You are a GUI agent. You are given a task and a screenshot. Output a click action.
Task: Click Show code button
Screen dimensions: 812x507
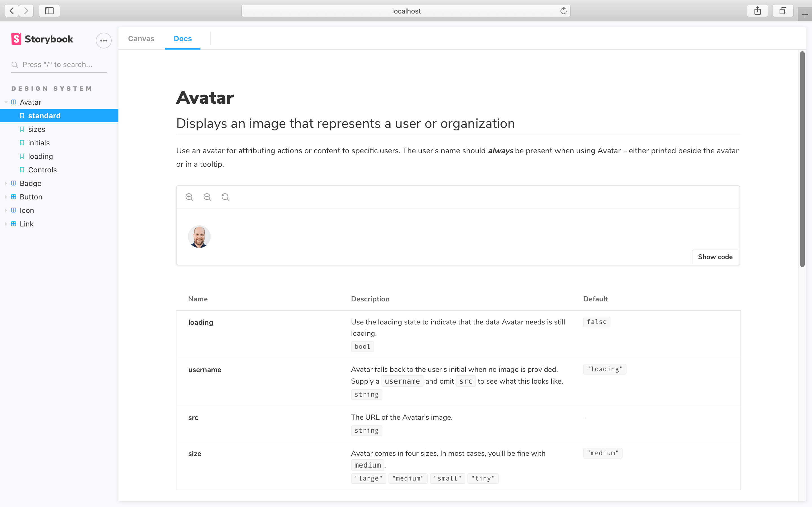tap(715, 256)
